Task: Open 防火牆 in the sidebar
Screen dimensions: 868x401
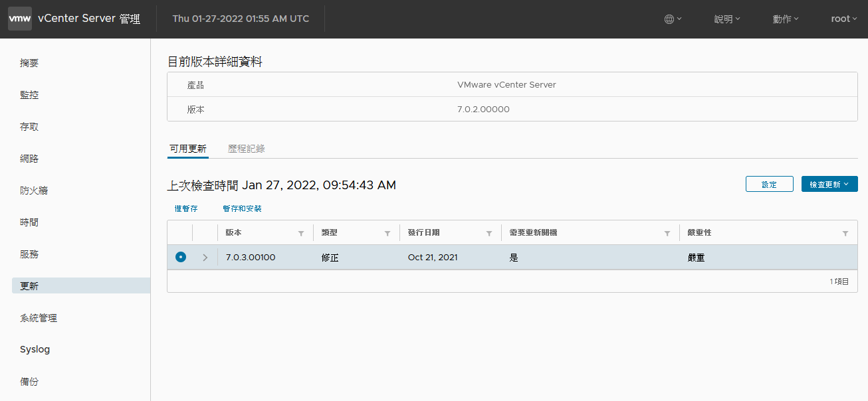Action: point(34,191)
